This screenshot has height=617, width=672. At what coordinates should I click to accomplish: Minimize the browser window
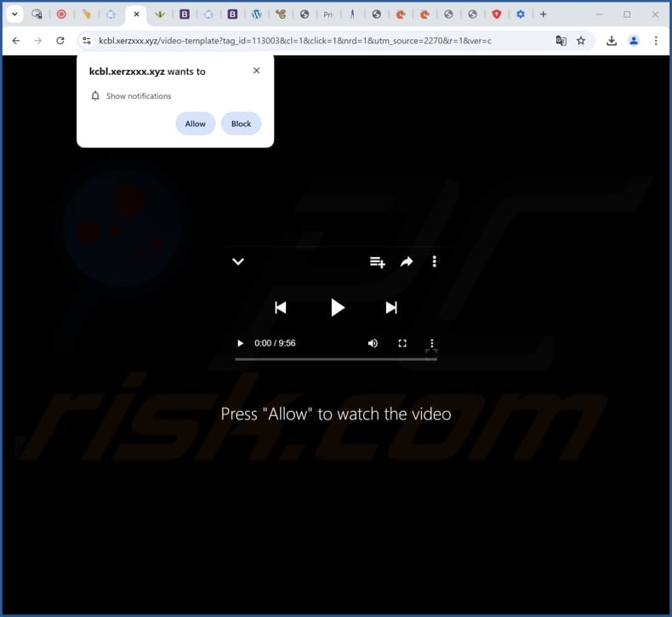point(599,14)
